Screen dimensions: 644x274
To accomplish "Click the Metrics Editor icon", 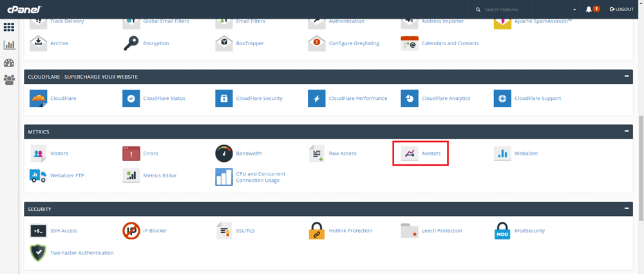I will (x=131, y=175).
